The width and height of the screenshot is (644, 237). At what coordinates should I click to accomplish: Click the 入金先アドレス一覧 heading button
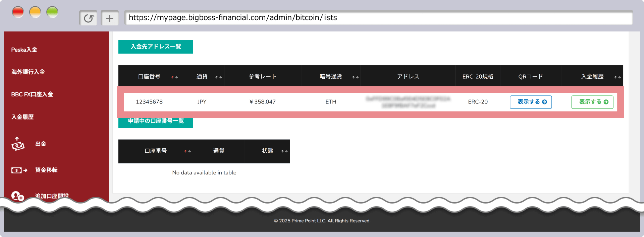[156, 47]
